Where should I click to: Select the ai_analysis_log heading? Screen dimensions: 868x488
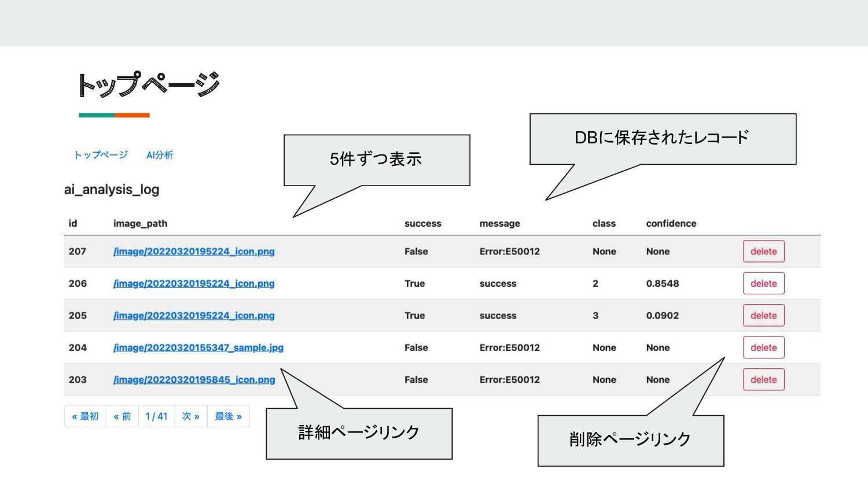[112, 190]
